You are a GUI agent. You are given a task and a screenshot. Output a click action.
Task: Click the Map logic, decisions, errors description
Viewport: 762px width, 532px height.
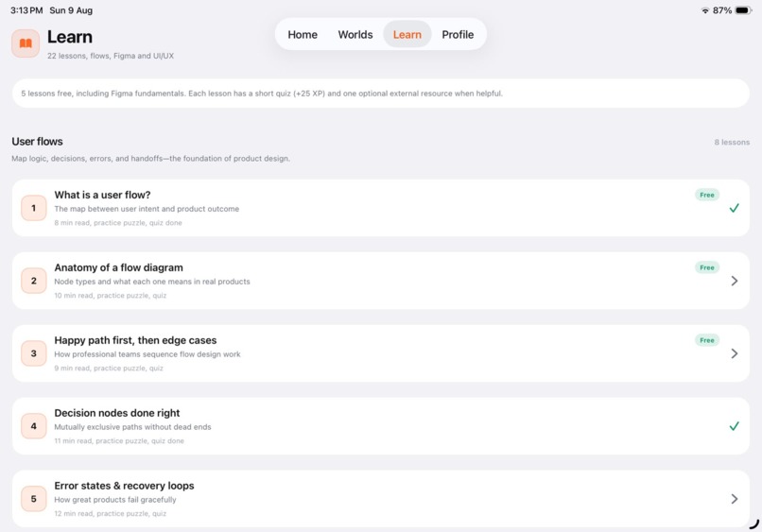(x=150, y=159)
